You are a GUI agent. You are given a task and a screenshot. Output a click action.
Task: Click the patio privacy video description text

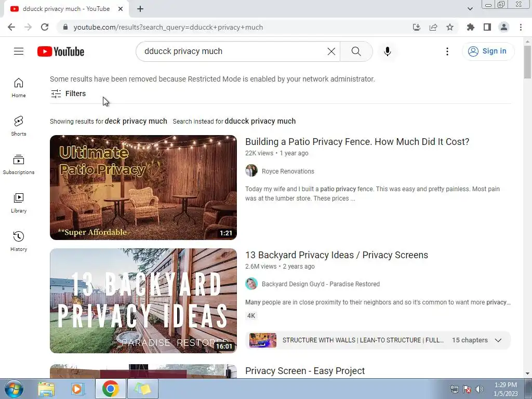click(373, 194)
